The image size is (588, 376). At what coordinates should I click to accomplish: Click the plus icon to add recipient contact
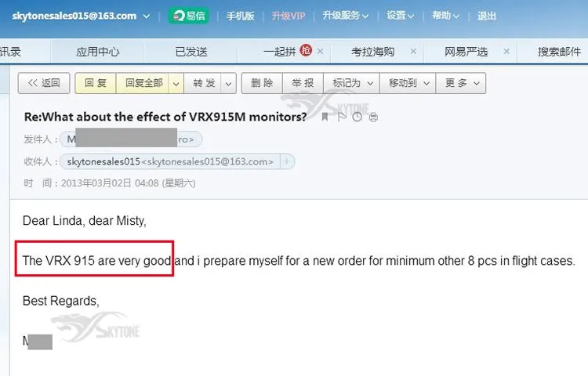287,162
